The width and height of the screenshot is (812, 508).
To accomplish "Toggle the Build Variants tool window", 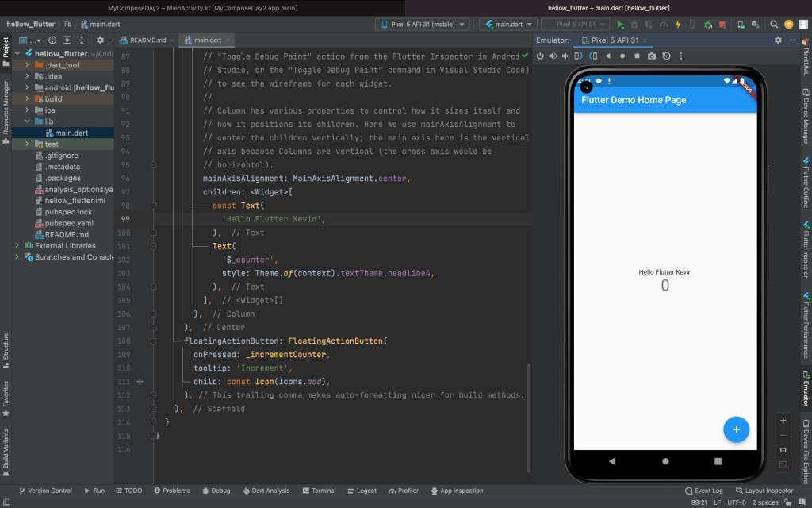I will (6, 452).
